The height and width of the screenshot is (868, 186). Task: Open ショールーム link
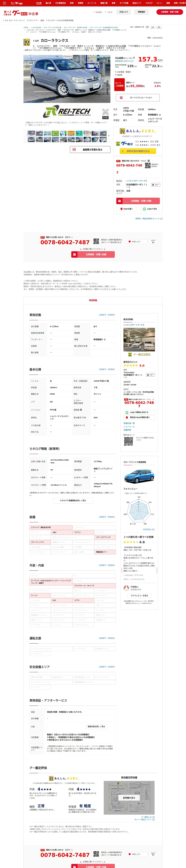(129, 427)
